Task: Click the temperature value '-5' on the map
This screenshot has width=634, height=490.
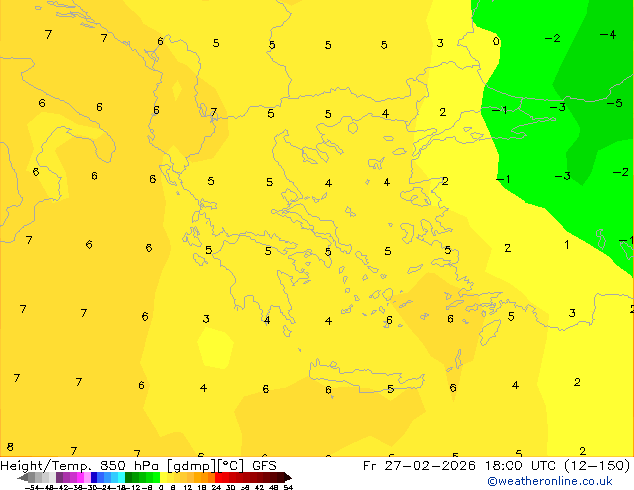Action: (615, 103)
